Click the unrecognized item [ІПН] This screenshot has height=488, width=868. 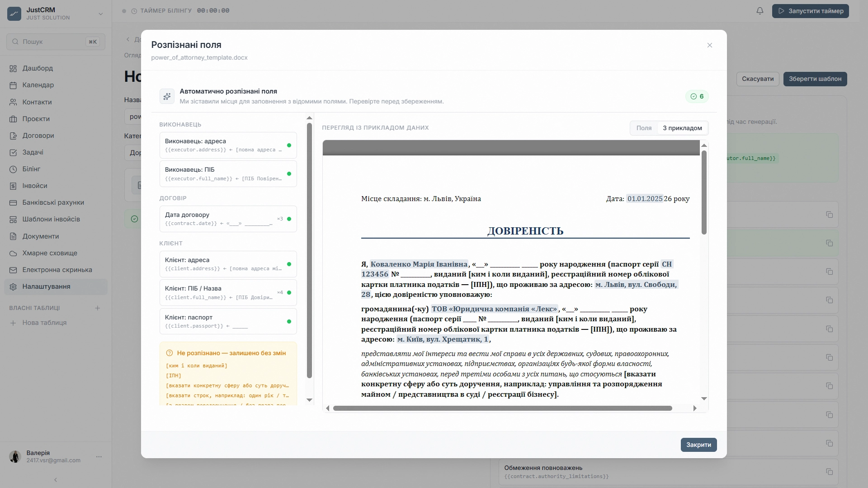(174, 375)
